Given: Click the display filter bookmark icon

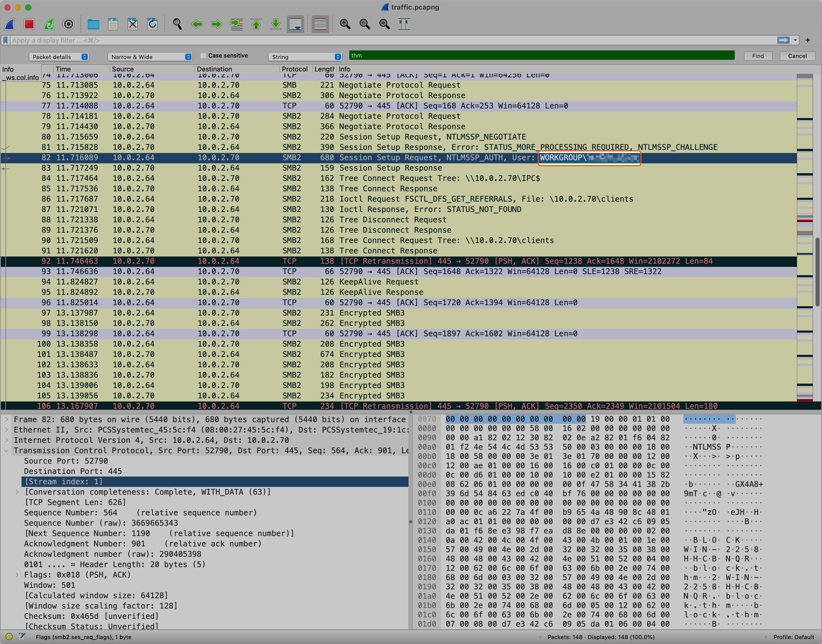Looking at the screenshot, I should point(6,40).
